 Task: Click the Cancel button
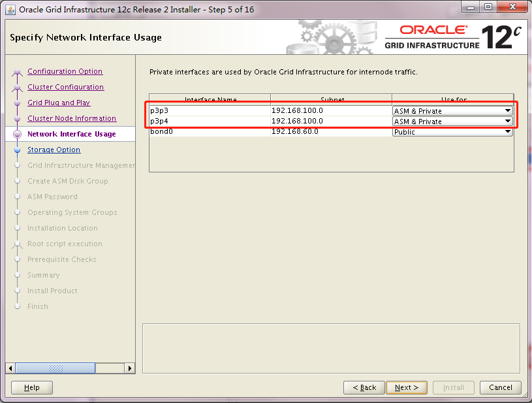[501, 387]
